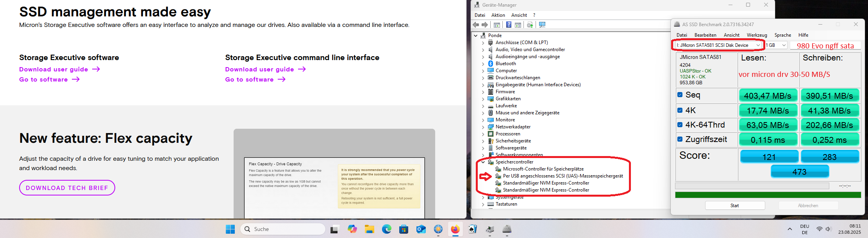Switch to Firefox in the taskbar
The width and height of the screenshot is (868, 238).
(455, 229)
